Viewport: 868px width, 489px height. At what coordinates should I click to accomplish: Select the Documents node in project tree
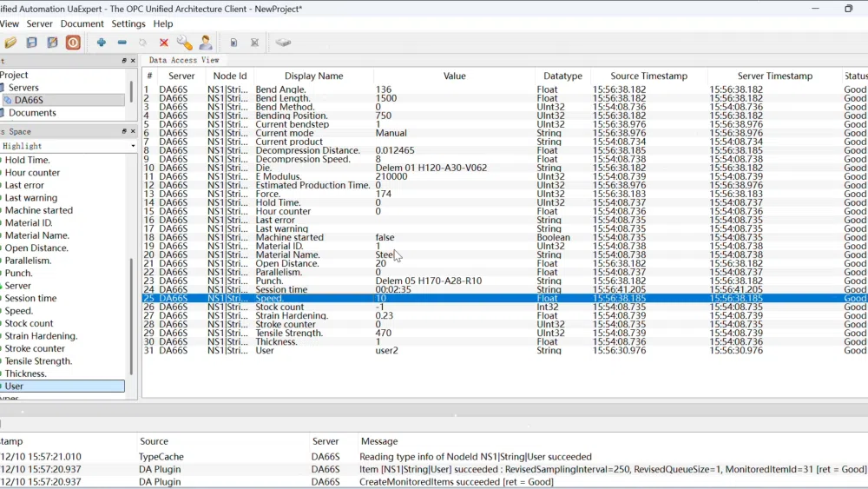32,113
